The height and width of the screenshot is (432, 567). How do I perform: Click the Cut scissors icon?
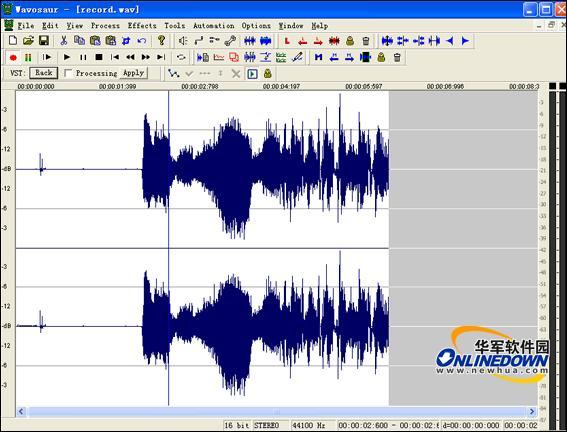tap(64, 40)
